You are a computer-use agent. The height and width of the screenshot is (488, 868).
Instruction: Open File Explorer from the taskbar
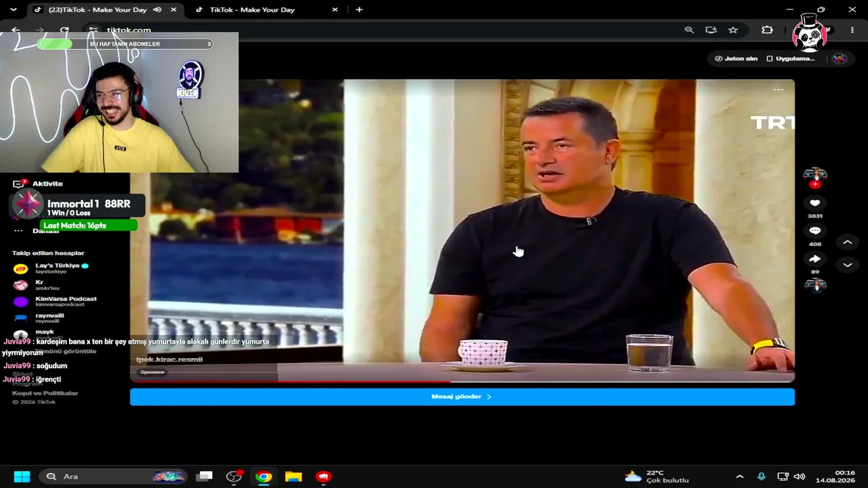click(293, 476)
